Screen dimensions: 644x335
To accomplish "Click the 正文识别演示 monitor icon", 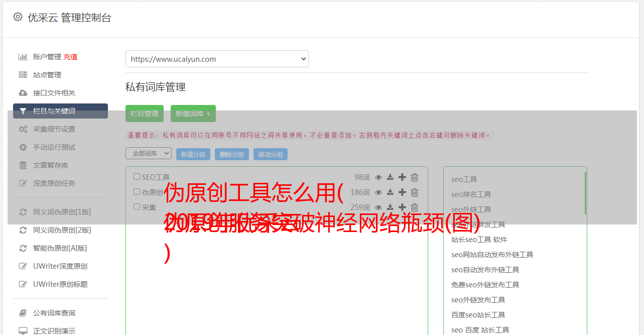I will pos(23,331).
